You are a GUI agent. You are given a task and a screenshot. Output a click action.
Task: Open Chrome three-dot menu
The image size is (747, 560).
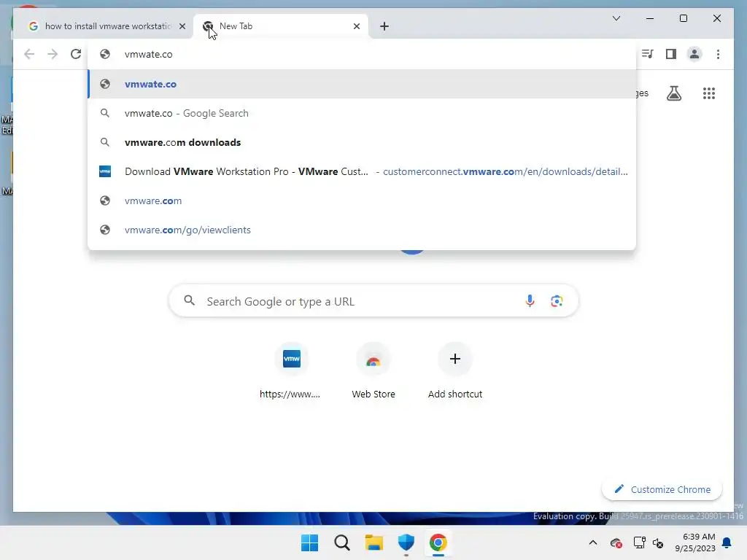pyautogui.click(x=718, y=54)
